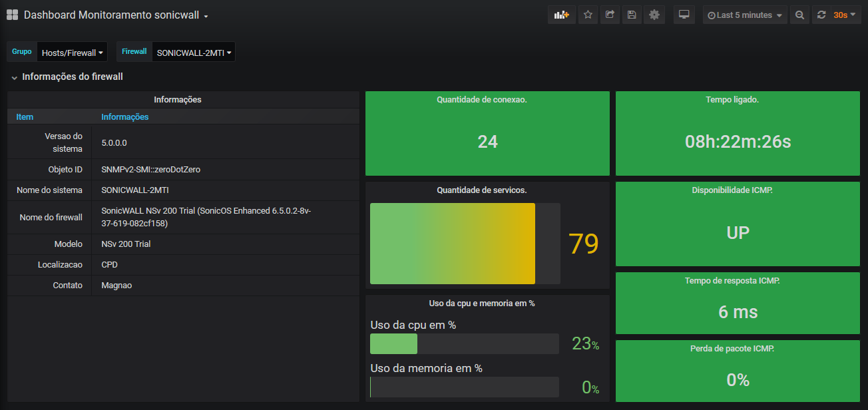The image size is (868, 410).
Task: Click the 6 ms response time value
Action: point(738,311)
